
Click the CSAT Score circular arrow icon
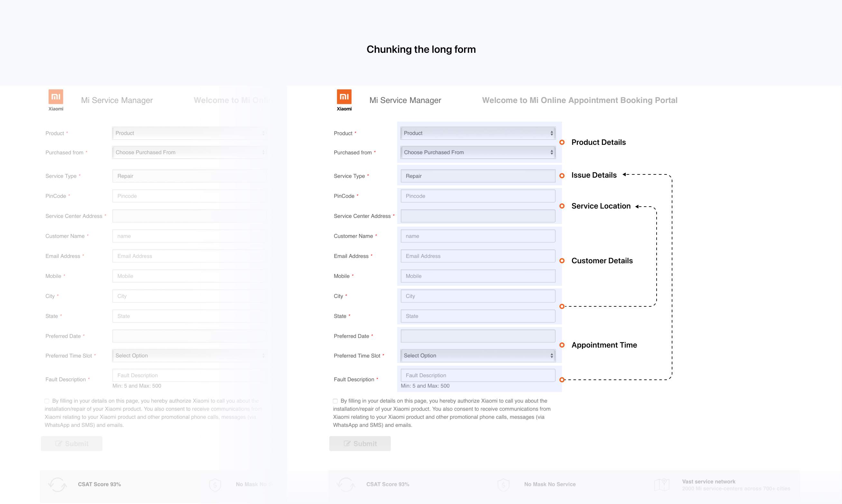click(346, 485)
